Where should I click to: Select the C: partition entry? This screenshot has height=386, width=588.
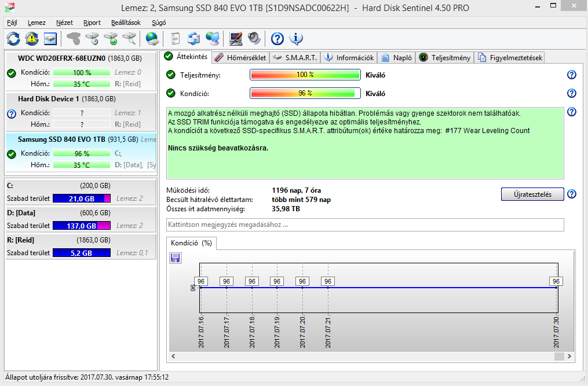point(81,192)
